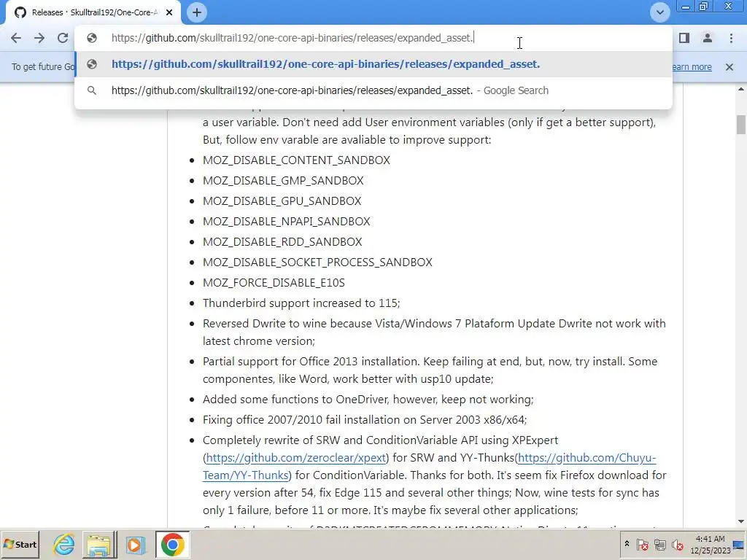Screen dimensions: 747x560
Task: Open the Chrome profile menu
Action: coord(708,38)
